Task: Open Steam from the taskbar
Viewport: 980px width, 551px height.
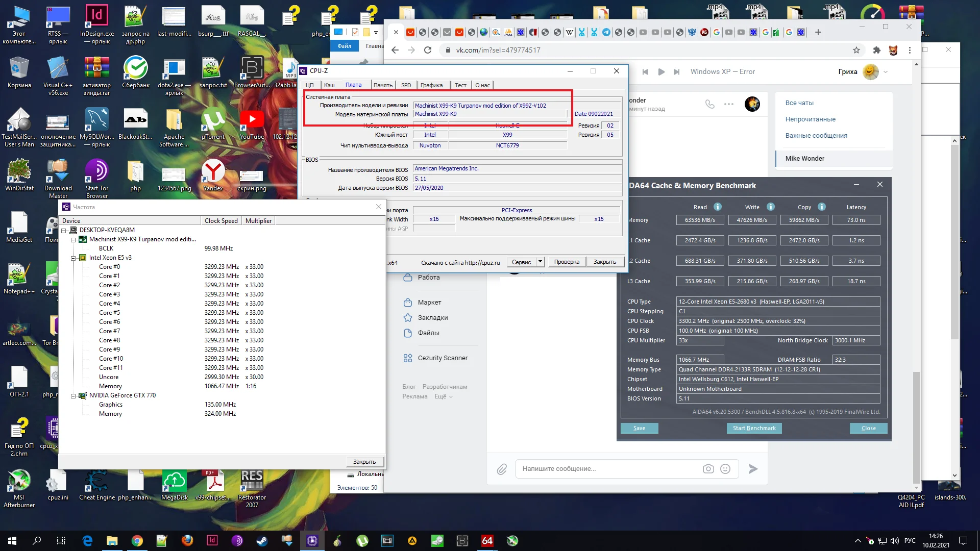Action: 262,541
